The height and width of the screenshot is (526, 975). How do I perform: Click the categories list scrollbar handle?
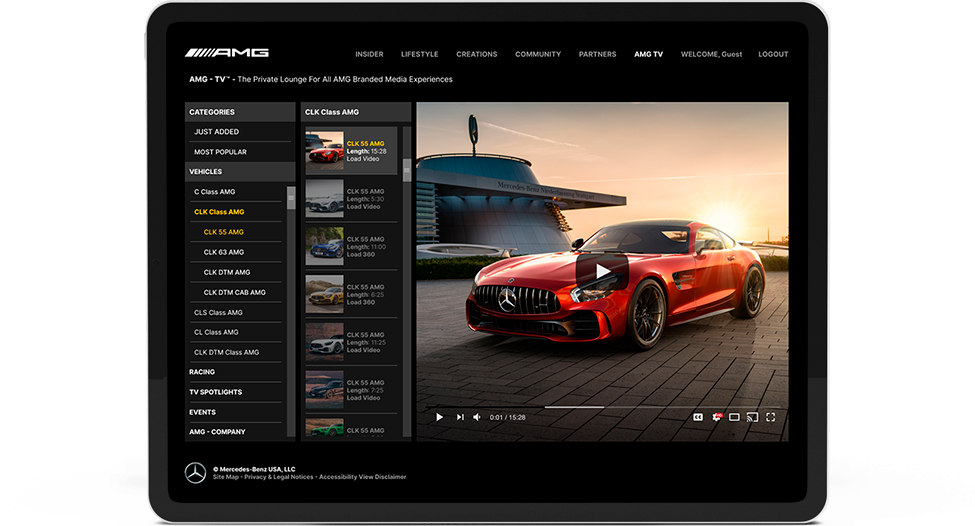pos(290,198)
